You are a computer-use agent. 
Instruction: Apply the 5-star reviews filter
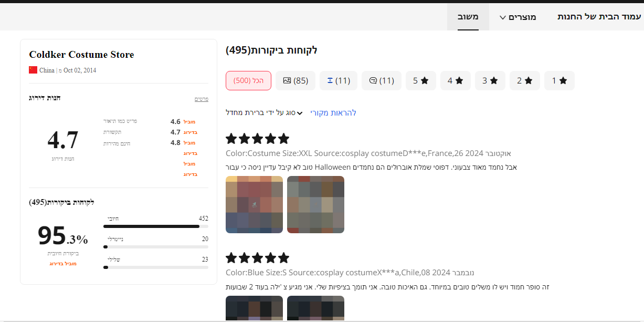click(420, 80)
